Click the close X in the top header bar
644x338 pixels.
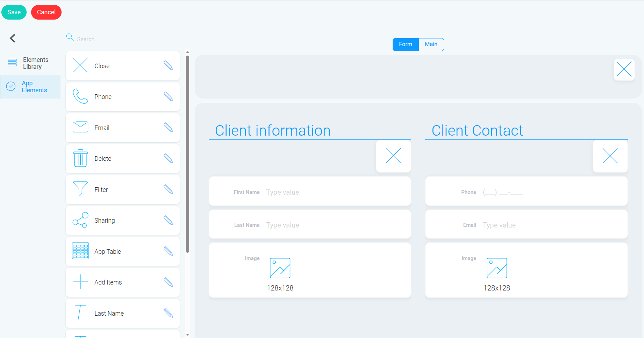click(x=624, y=69)
